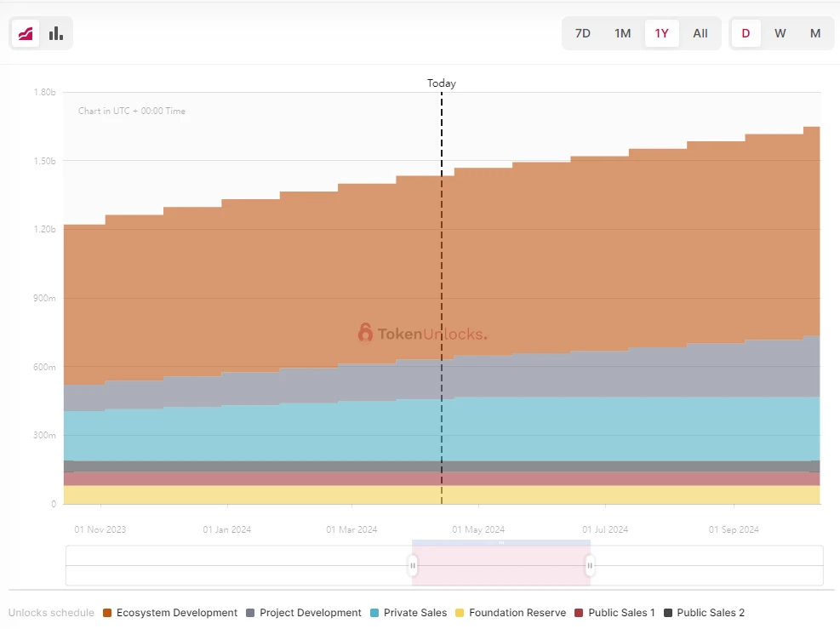Show the All time range
The width and height of the screenshot is (840, 629).
700,33
